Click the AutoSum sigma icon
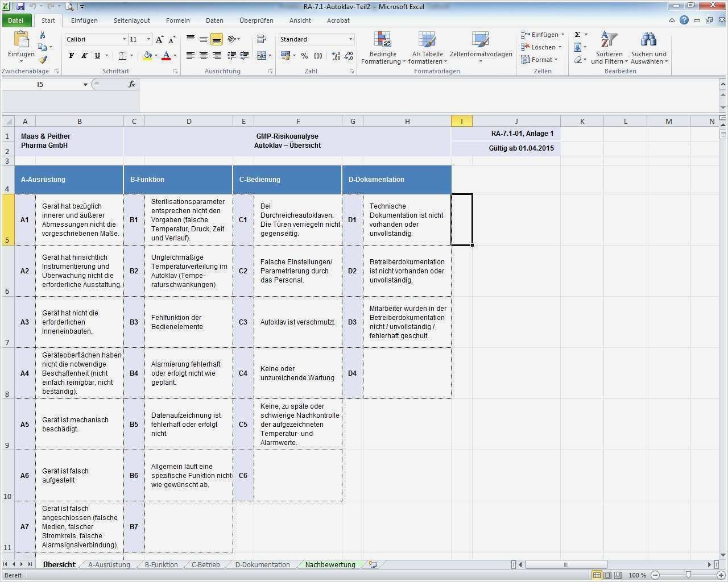 [x=578, y=35]
